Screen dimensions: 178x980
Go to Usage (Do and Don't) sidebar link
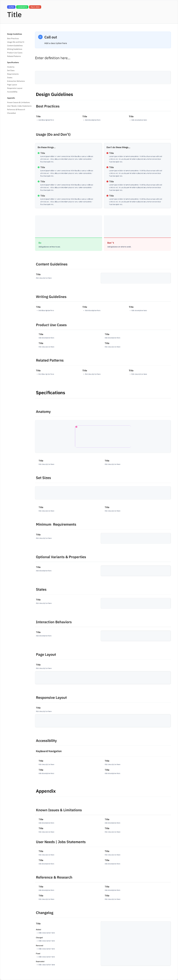tap(16, 42)
